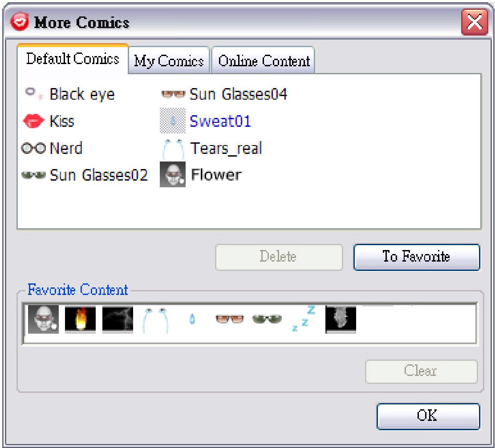The width and height of the screenshot is (495, 448).
Task: Pick the brown sunglasses favorite
Action: click(230, 319)
